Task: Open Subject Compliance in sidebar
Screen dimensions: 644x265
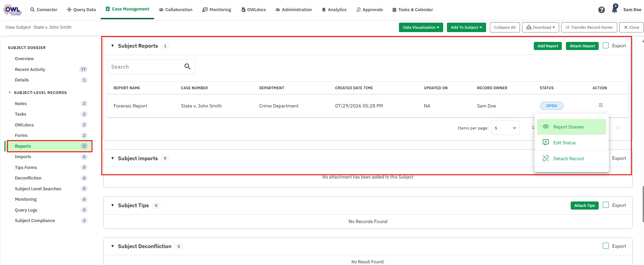Action: point(35,220)
